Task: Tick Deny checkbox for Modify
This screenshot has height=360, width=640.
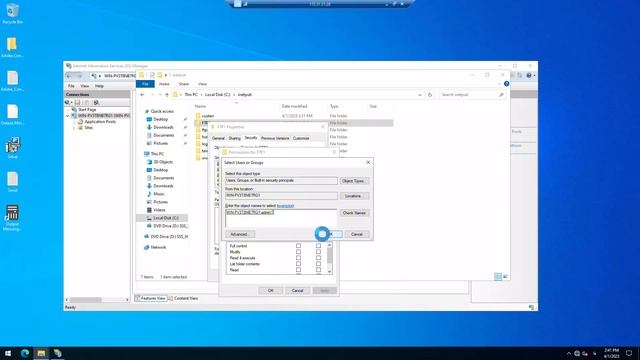Action: [318, 252]
